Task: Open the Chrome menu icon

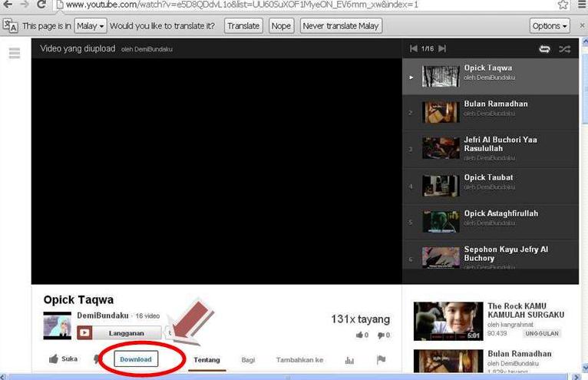Action: click(x=583, y=5)
